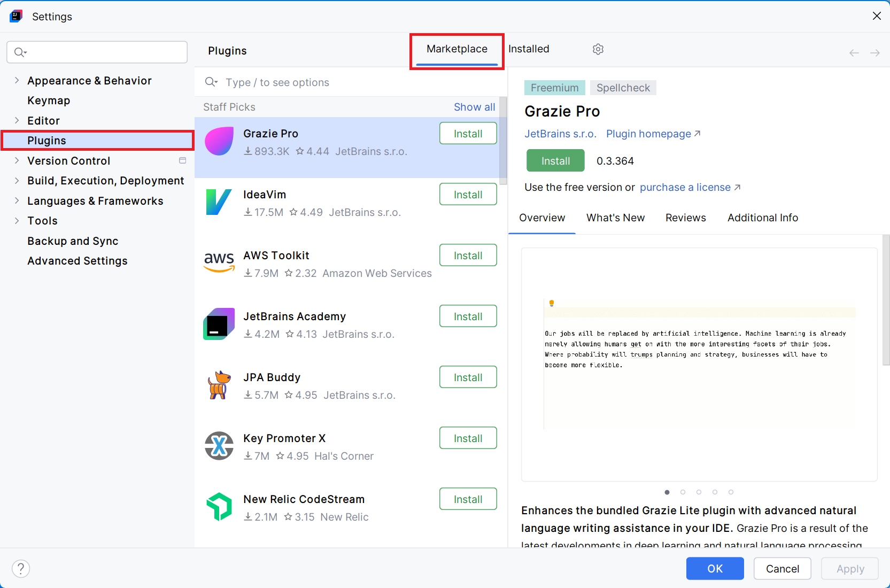
Task: Install the JetBrains Academy plugin
Action: (468, 316)
